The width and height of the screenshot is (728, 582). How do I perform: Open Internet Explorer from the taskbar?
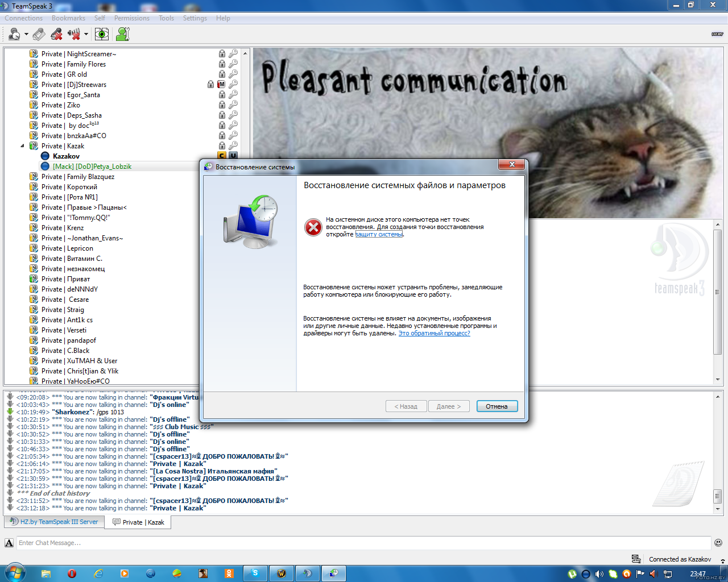(98, 573)
